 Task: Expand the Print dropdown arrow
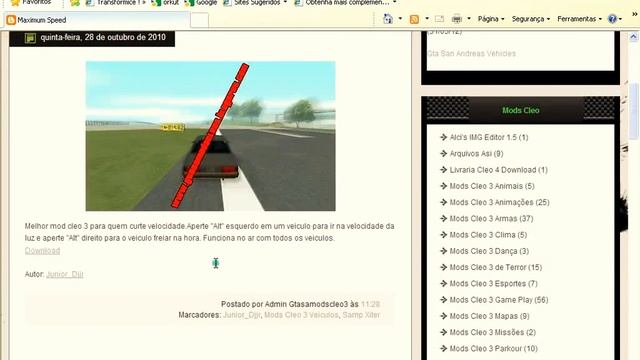(469, 19)
